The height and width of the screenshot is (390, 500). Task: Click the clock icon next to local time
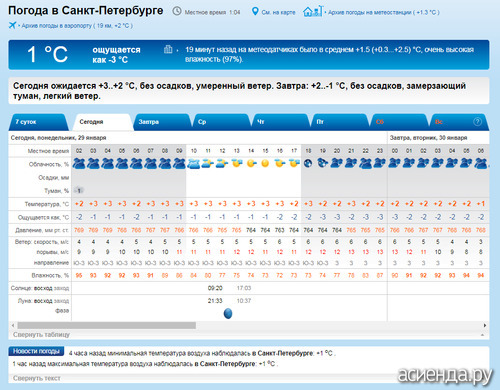[x=177, y=11]
